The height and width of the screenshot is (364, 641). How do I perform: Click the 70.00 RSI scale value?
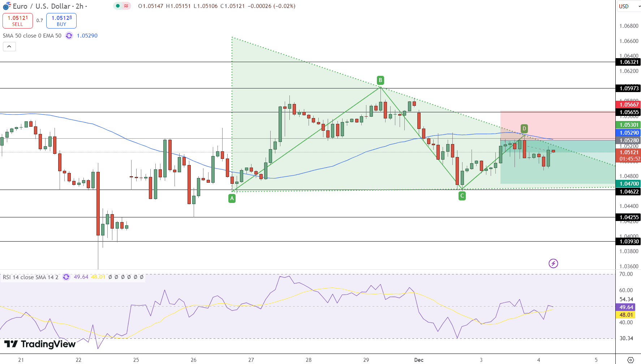coord(626,274)
